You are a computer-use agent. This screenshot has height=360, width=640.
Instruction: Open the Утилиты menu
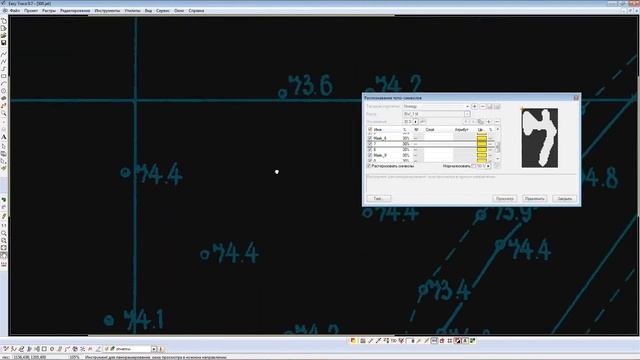coord(132,11)
